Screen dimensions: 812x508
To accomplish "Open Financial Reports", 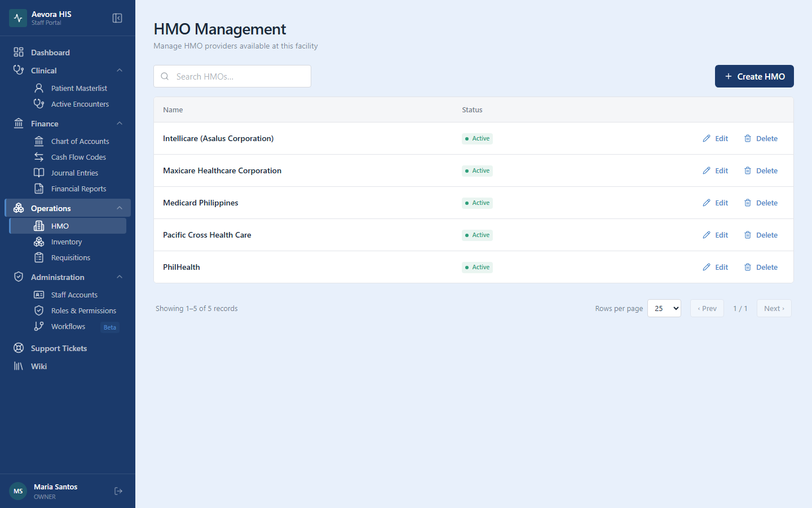I will click(68, 189).
